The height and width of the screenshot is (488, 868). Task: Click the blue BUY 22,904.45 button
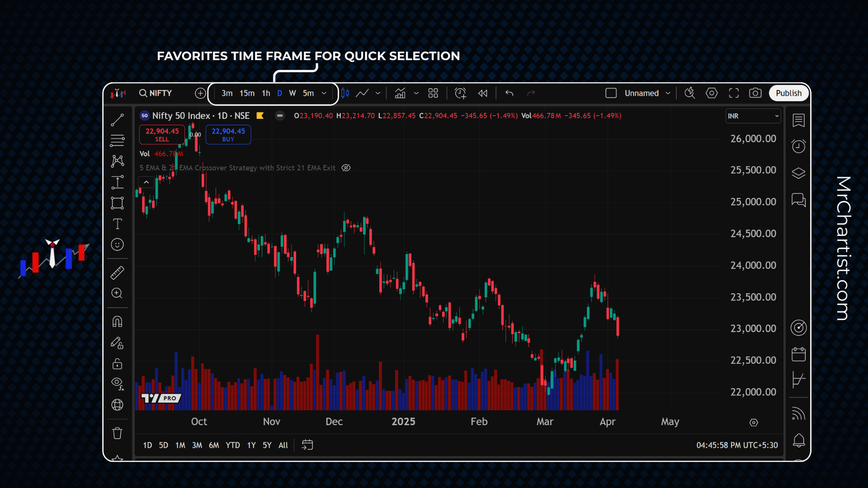tap(228, 134)
